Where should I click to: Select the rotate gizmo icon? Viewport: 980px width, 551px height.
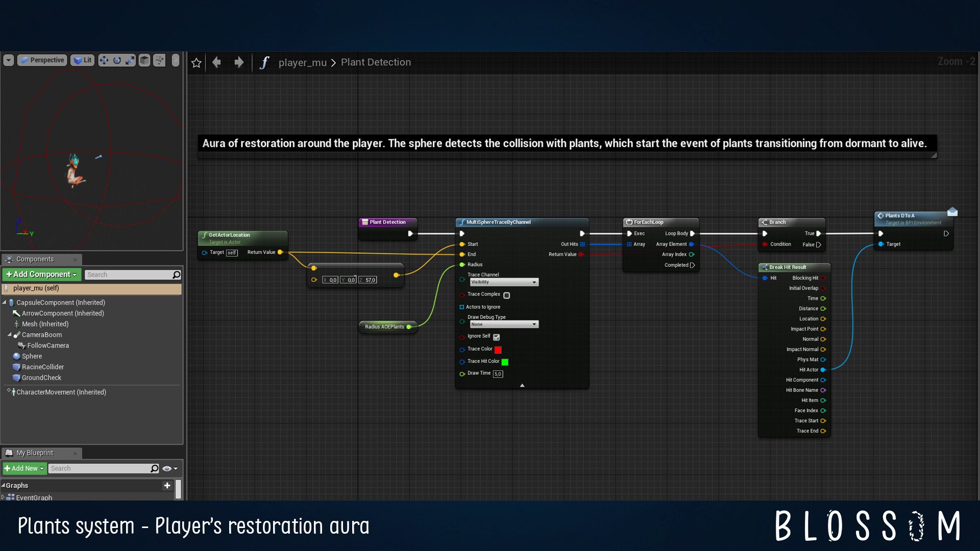[x=117, y=60]
